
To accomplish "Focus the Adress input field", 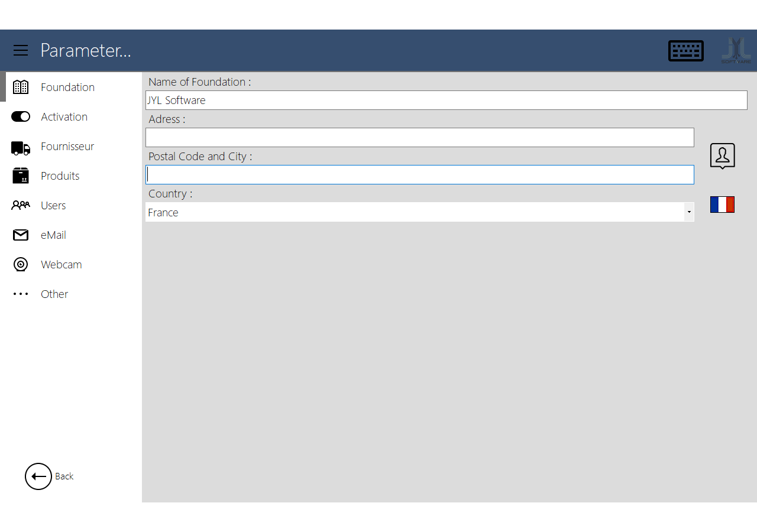I will [419, 138].
